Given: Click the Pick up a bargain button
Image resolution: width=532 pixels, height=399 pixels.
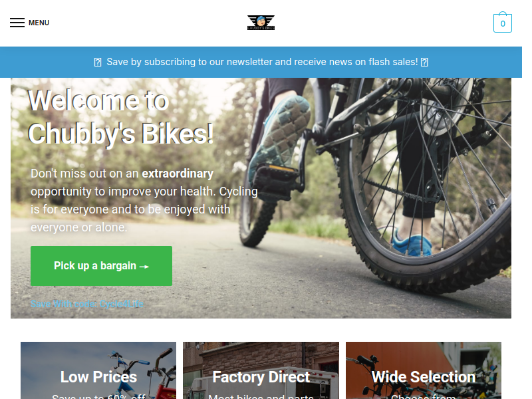Looking at the screenshot, I should (x=102, y=266).
